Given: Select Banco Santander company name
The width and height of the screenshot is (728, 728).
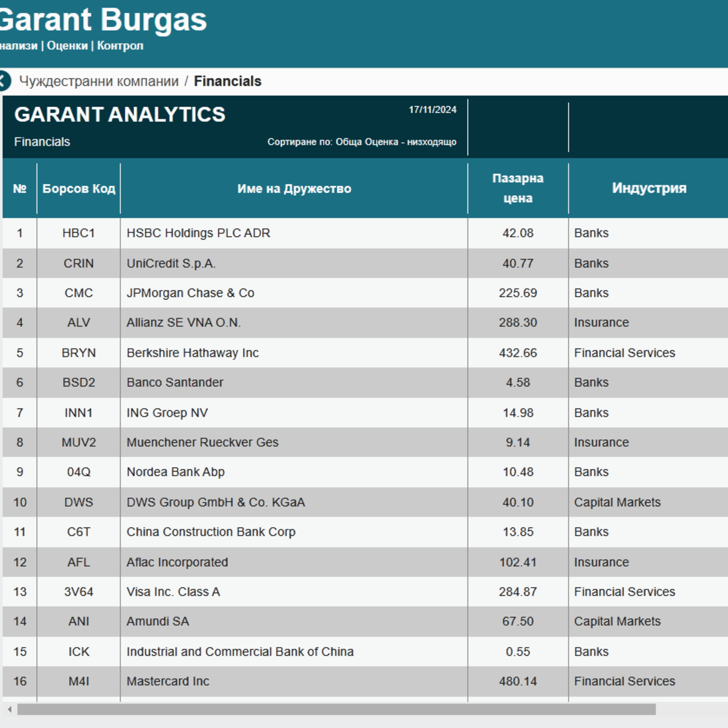Looking at the screenshot, I should tap(175, 382).
